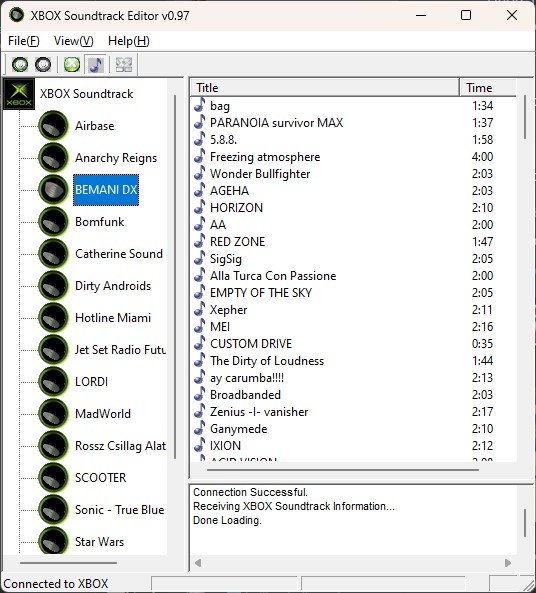The height and width of the screenshot is (593, 536).
Task: Select the track titled 5.8.8.
Action: click(224, 140)
